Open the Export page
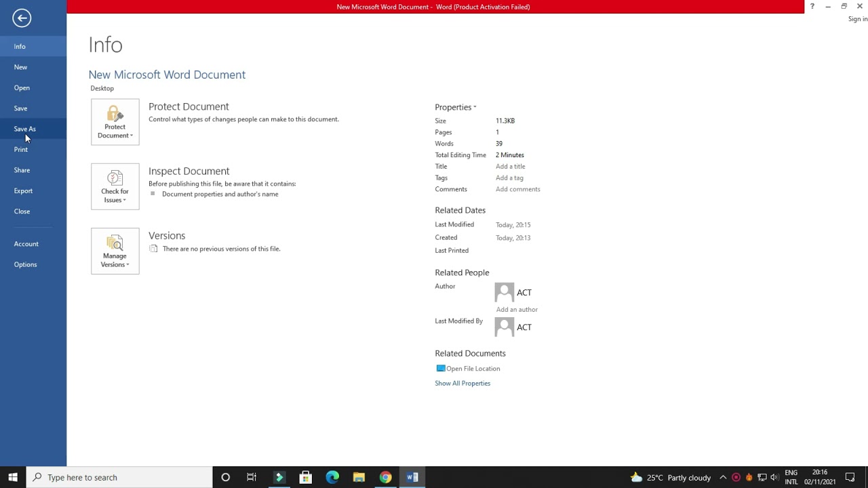 (33, 190)
